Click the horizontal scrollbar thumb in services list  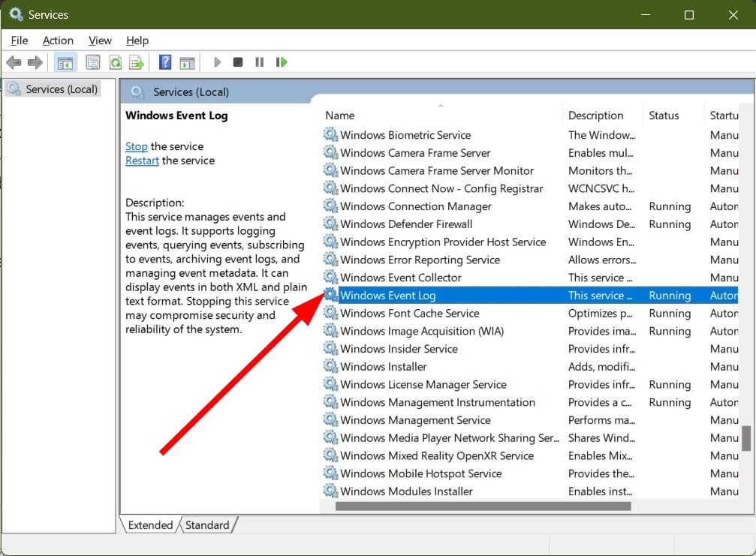click(483, 506)
